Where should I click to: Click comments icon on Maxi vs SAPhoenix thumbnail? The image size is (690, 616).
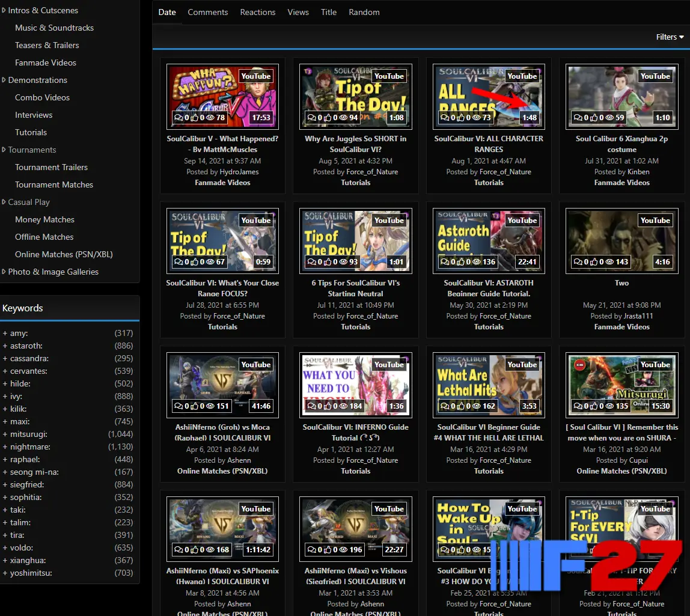tap(179, 549)
